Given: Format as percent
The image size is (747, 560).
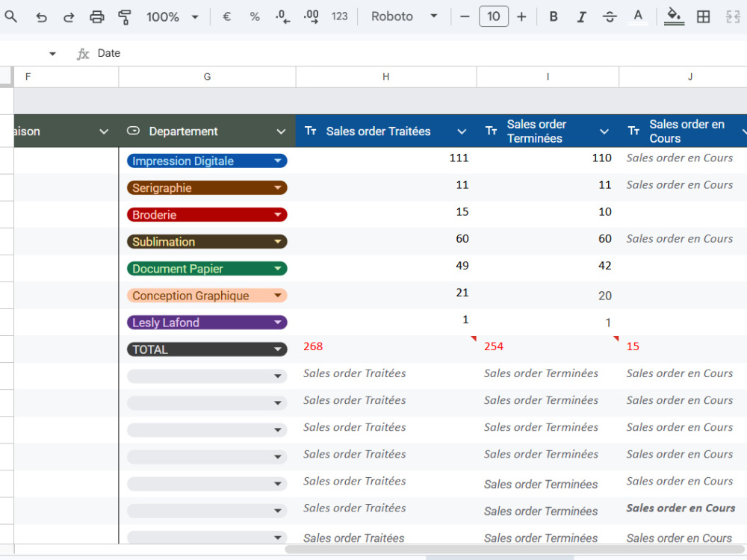Looking at the screenshot, I should pyautogui.click(x=255, y=16).
